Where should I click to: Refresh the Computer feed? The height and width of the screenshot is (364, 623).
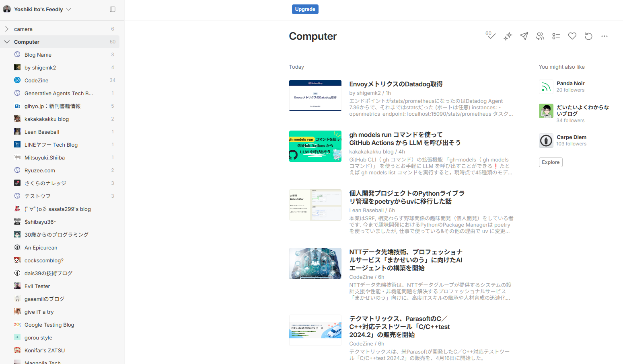[x=588, y=36]
